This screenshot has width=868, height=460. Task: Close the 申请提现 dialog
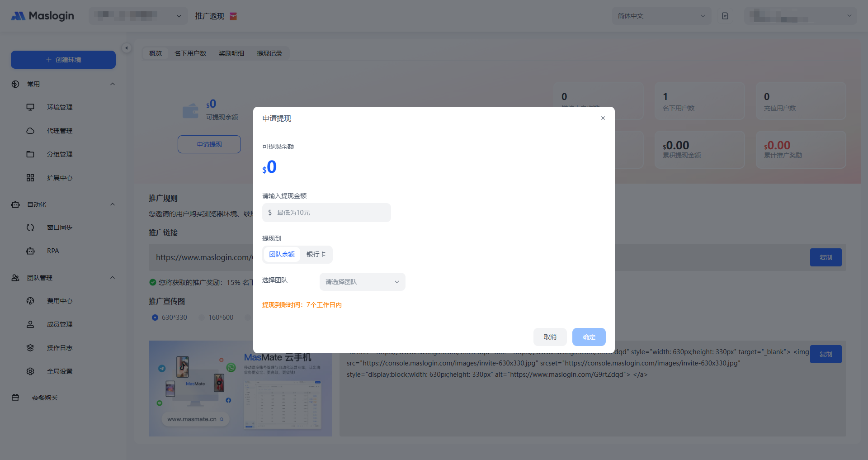point(603,118)
